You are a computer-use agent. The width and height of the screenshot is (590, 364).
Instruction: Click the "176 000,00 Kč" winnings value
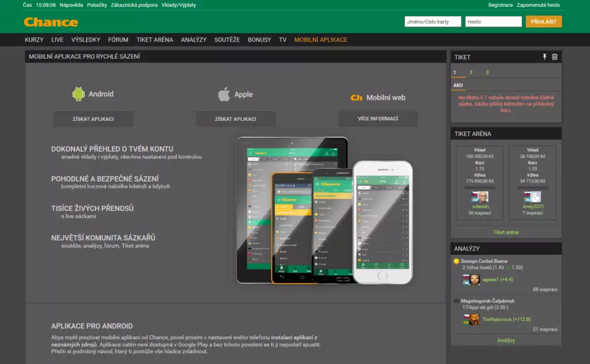pos(480,181)
